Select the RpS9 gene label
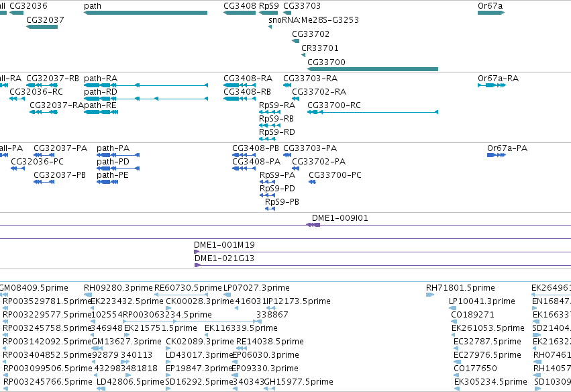 click(x=269, y=6)
